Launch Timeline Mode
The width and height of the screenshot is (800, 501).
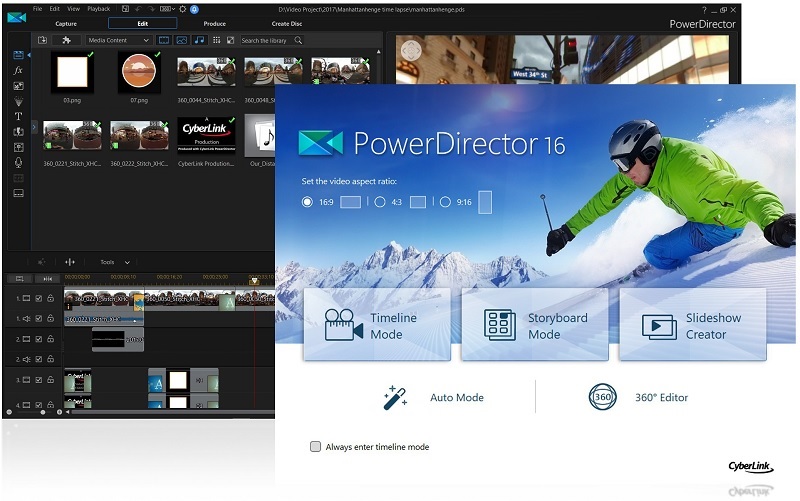click(x=377, y=325)
